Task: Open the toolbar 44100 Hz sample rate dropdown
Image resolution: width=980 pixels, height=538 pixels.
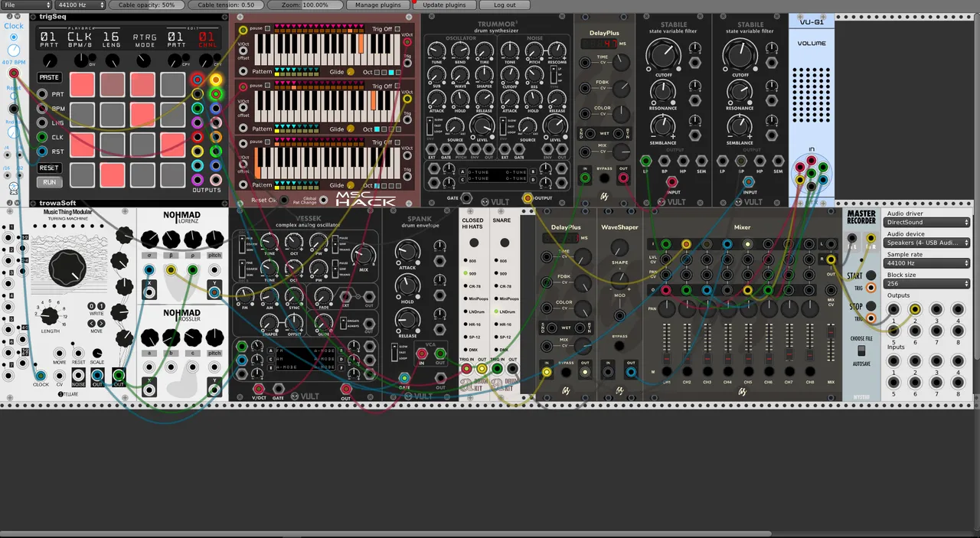Action: 80,5
